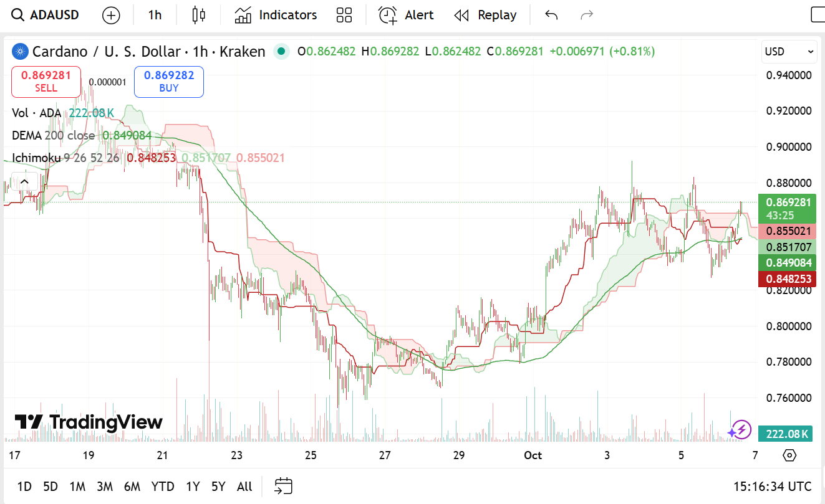Toggle the green market status dot

(x=281, y=52)
